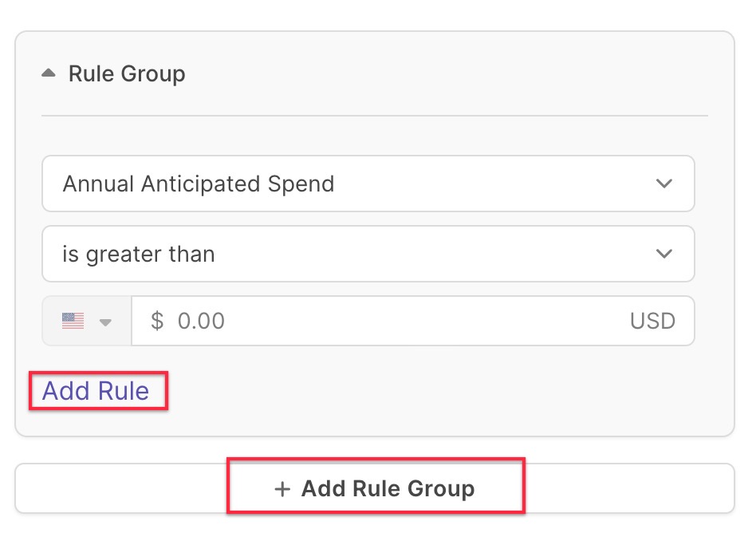Click the dollar sign symbol in the amount field
756x533 pixels.
tap(157, 321)
